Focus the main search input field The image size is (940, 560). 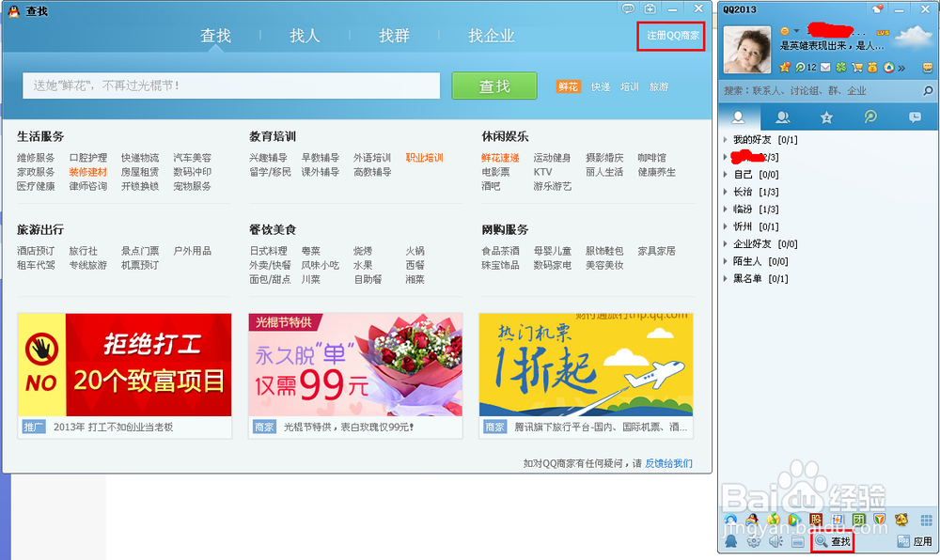tap(231, 86)
